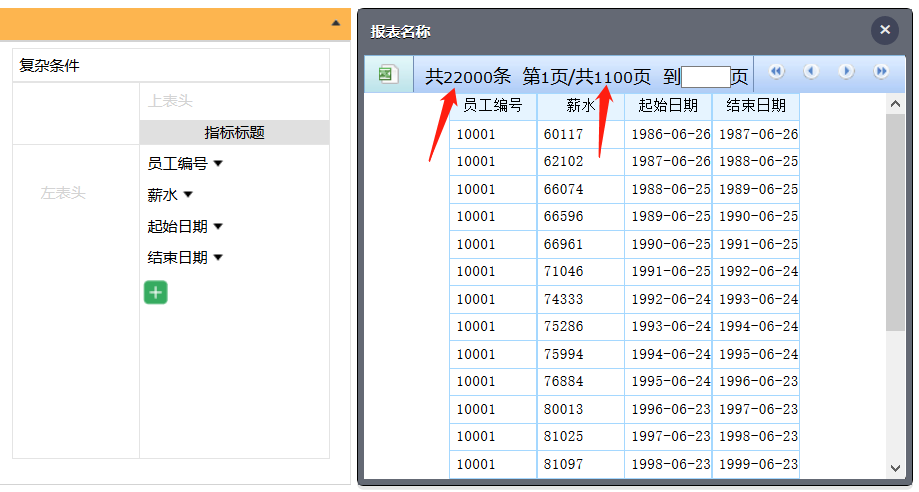Image resolution: width=919 pixels, height=492 pixels.
Task: Click the 员工编号 column header
Action: 493,106
